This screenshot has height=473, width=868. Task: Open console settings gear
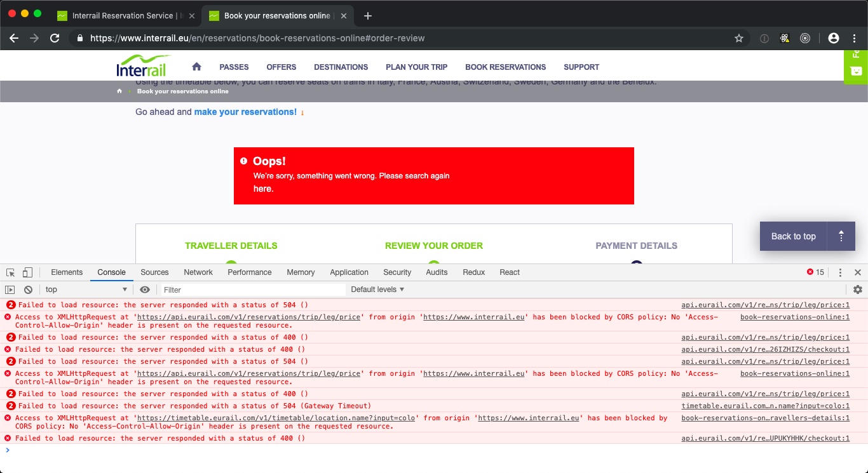point(858,290)
